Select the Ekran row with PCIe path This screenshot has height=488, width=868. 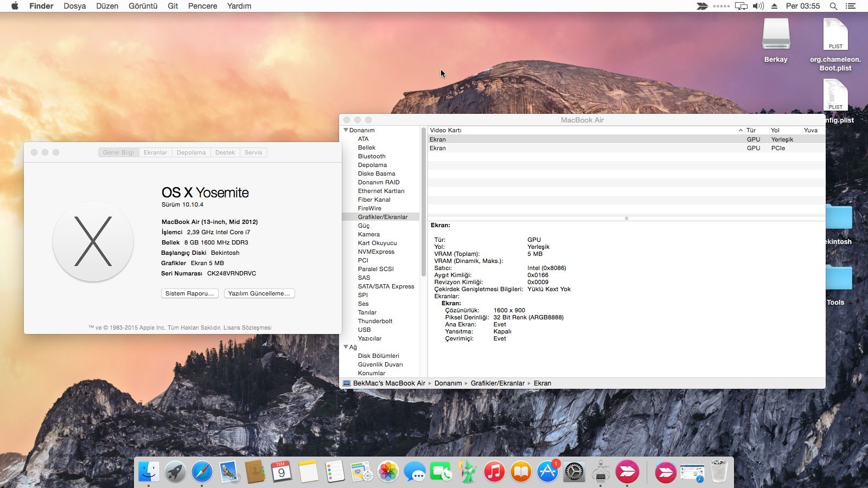pyautogui.click(x=627, y=148)
